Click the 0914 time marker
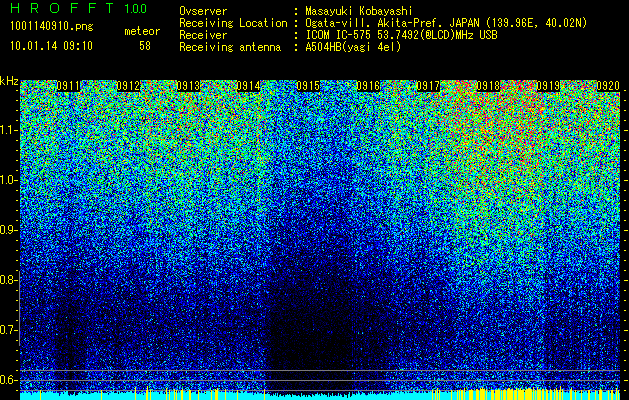The image size is (629, 400). [248, 86]
